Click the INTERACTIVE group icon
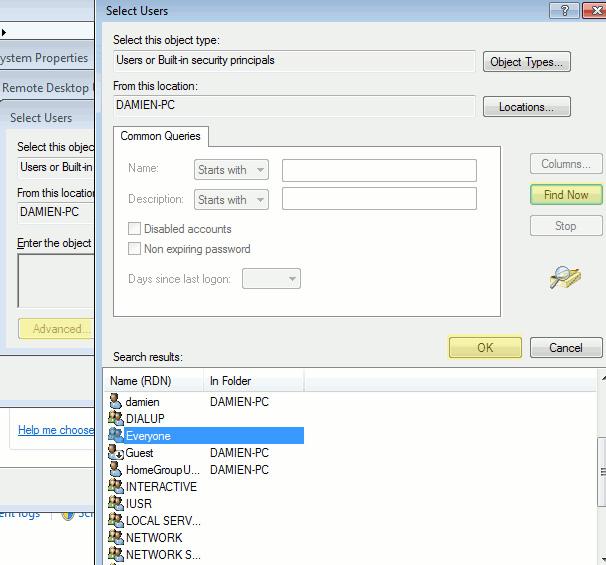This screenshot has width=606, height=565. click(x=115, y=487)
